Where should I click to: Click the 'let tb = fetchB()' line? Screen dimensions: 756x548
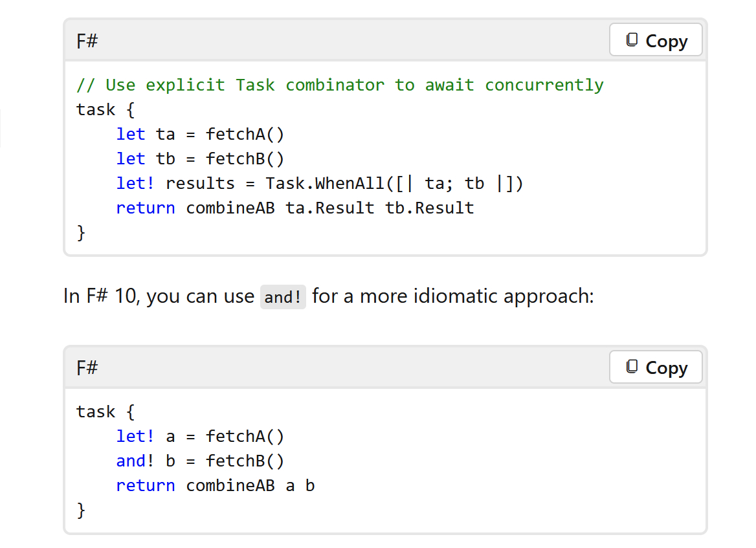click(x=200, y=159)
